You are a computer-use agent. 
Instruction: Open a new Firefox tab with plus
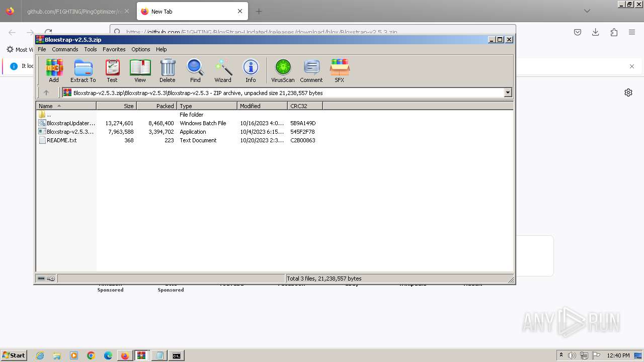click(x=259, y=11)
